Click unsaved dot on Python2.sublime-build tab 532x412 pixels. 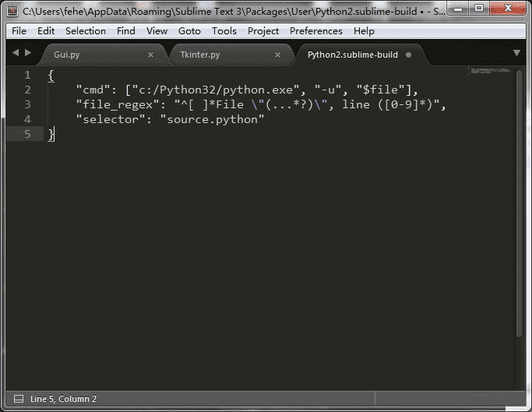tap(408, 55)
